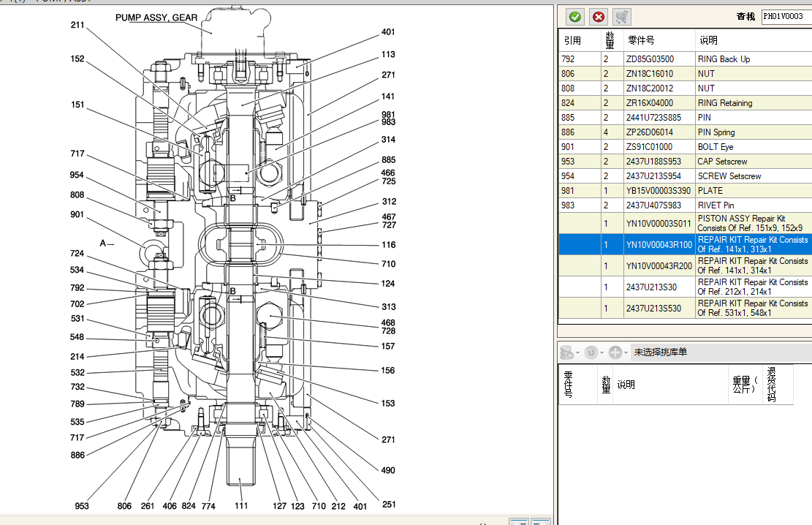
Task: Select row with part ZD85G03500
Action: [x=685, y=59]
